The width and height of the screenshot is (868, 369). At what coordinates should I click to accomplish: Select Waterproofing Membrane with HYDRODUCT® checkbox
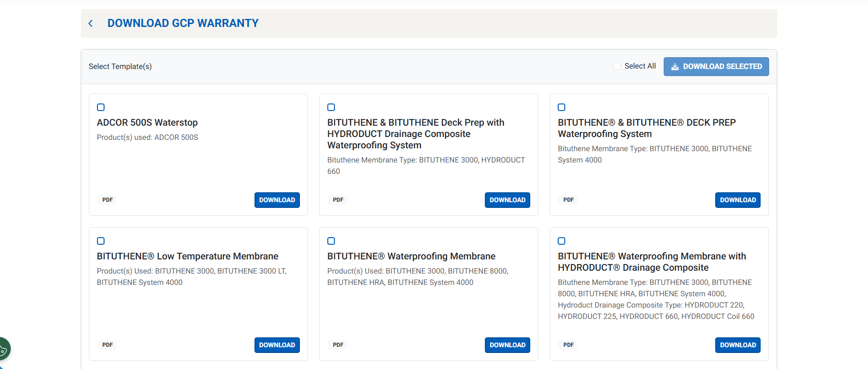561,241
